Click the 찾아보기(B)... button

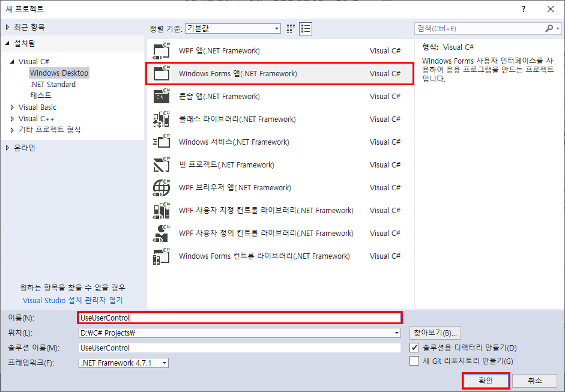click(435, 333)
